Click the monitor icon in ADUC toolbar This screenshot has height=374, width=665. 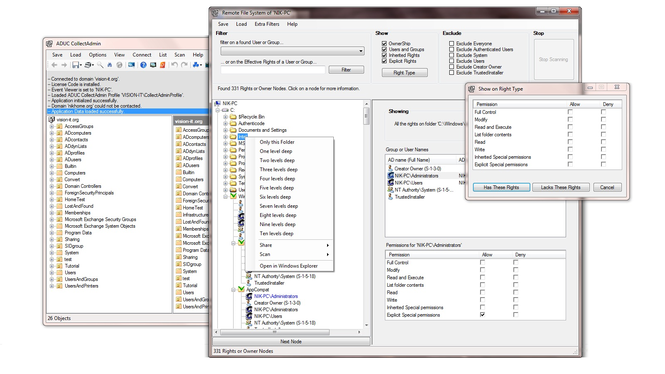coord(153,65)
